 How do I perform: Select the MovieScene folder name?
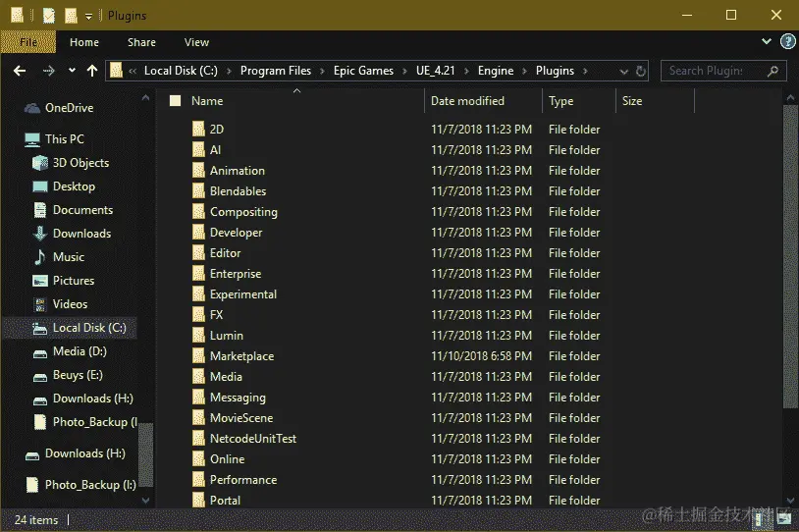click(x=241, y=418)
